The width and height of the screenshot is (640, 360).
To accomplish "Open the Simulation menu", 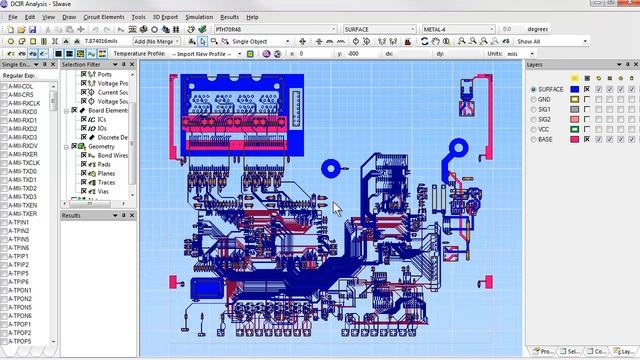I will click(199, 17).
